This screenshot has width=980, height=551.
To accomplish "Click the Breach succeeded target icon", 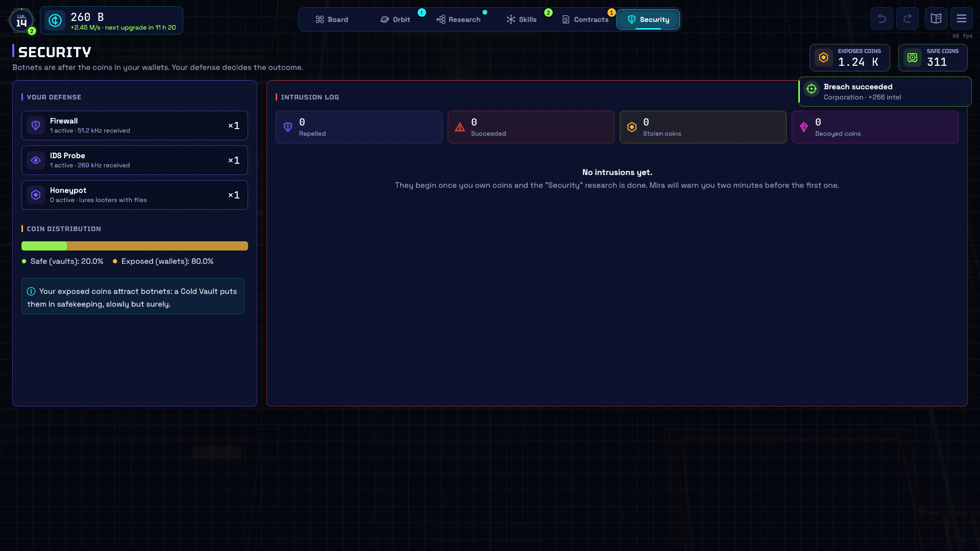I will [812, 89].
